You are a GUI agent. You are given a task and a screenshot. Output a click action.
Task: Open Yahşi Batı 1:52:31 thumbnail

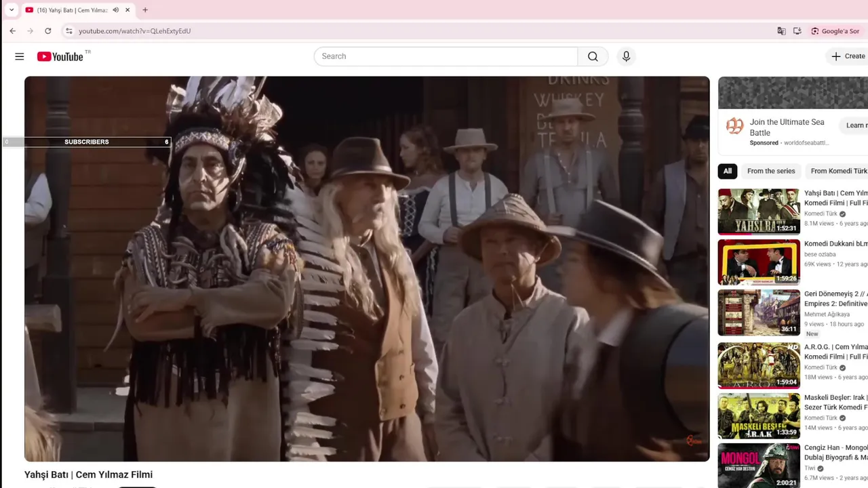(759, 211)
